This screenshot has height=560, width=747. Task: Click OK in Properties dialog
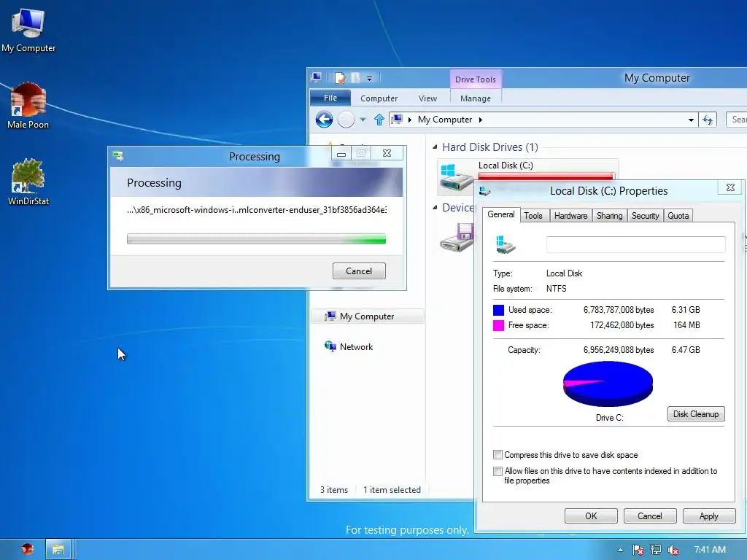[x=591, y=516]
